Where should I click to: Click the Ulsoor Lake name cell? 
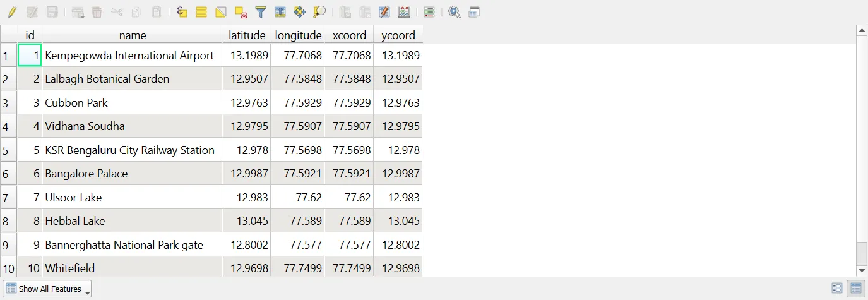click(133, 198)
